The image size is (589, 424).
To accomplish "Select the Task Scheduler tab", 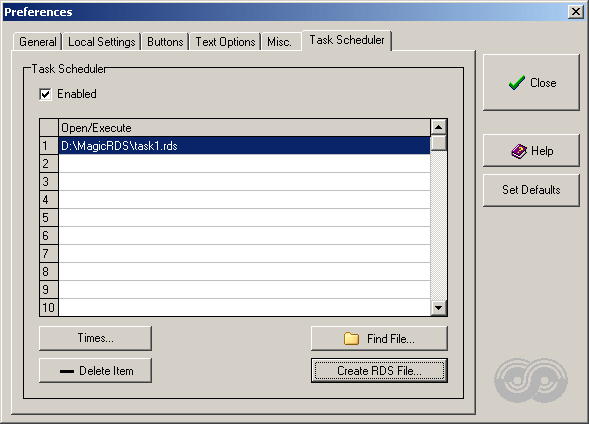I will 347,40.
